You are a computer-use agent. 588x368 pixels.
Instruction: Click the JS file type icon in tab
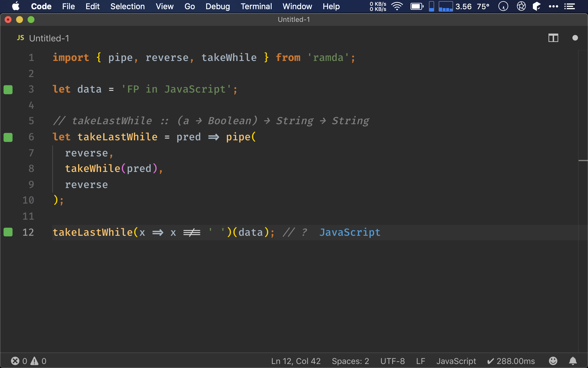tap(20, 38)
